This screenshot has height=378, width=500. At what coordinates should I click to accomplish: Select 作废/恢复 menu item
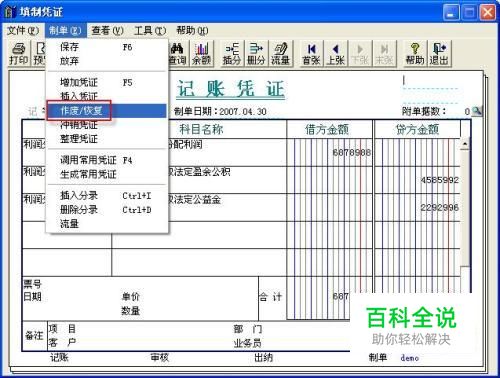click(107, 111)
